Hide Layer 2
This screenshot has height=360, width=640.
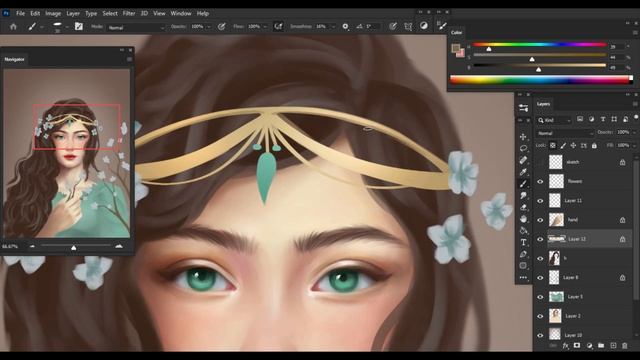[540, 316]
